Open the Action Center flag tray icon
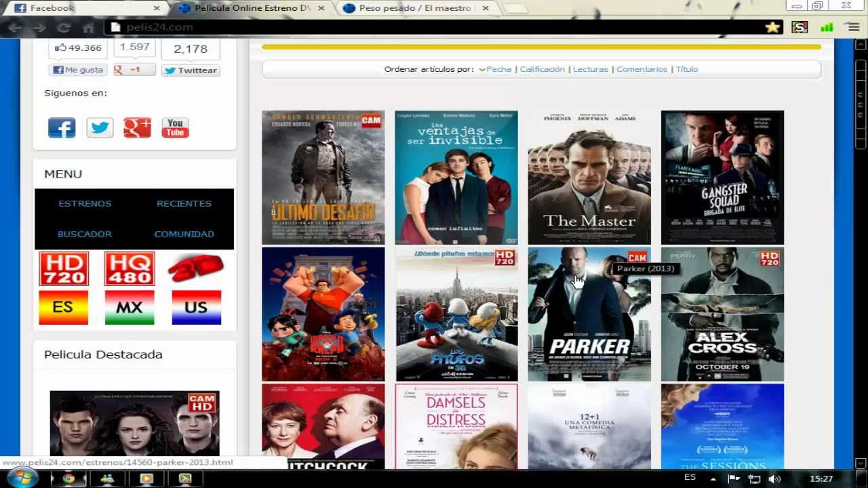 click(x=733, y=479)
